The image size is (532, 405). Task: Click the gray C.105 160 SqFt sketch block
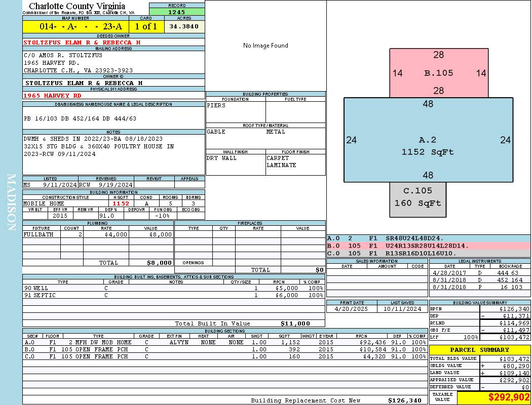417,199
